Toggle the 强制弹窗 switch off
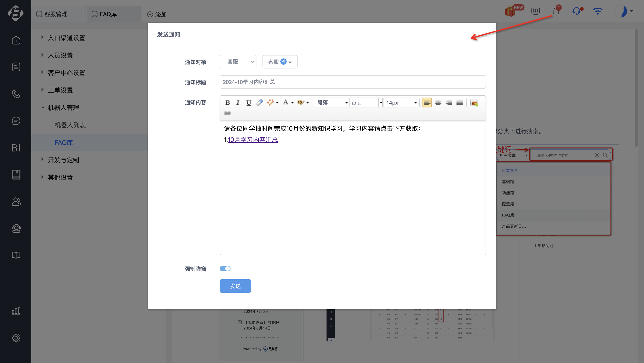Viewport: 644px width, 363px height. point(225,269)
